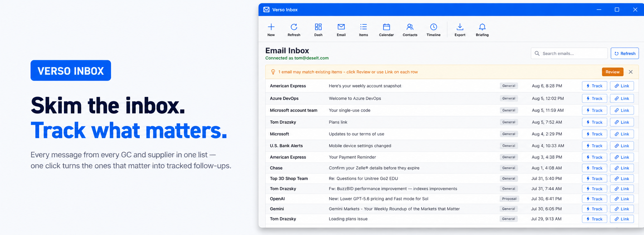Open the email 'Here's your weekly account snapshot'

point(365,86)
